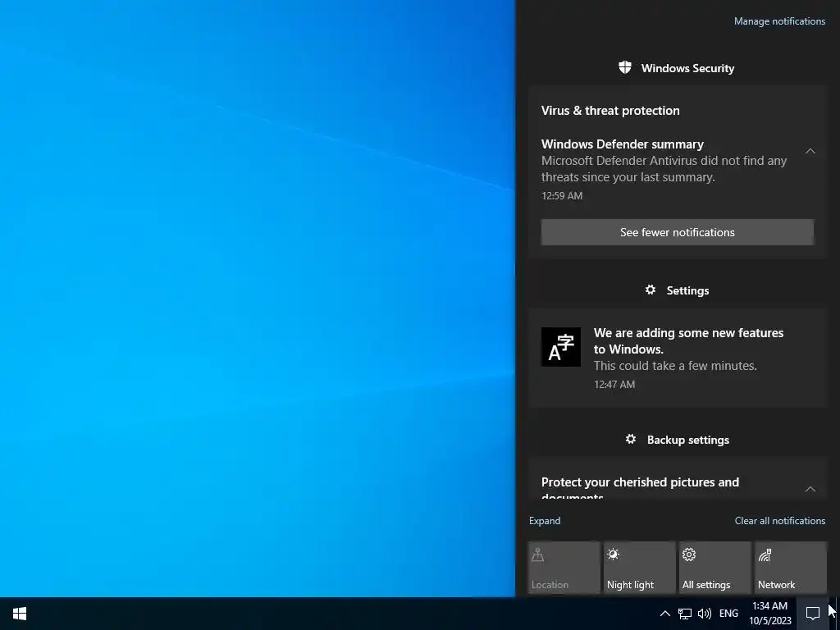
Task: Click the network status tray icon
Action: [x=685, y=614]
